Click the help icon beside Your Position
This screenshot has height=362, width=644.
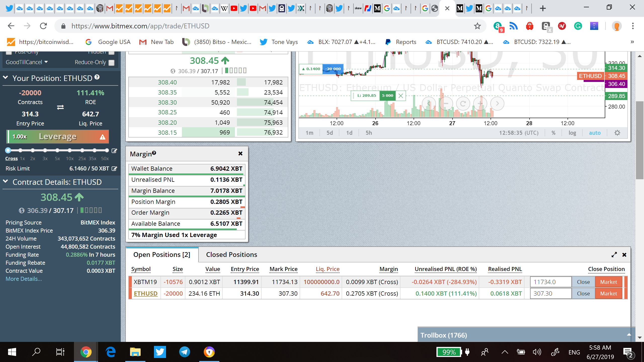(97, 77)
